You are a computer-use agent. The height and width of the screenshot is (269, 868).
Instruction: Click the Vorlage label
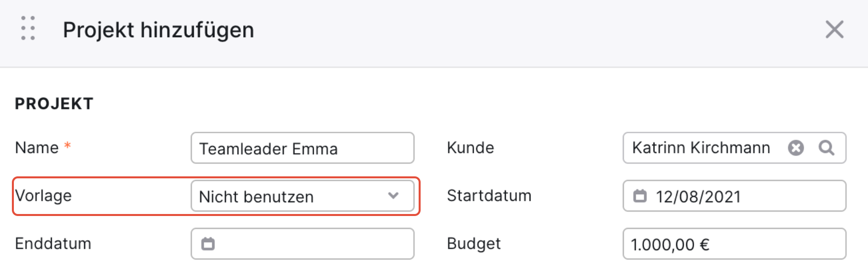pyautogui.click(x=44, y=196)
